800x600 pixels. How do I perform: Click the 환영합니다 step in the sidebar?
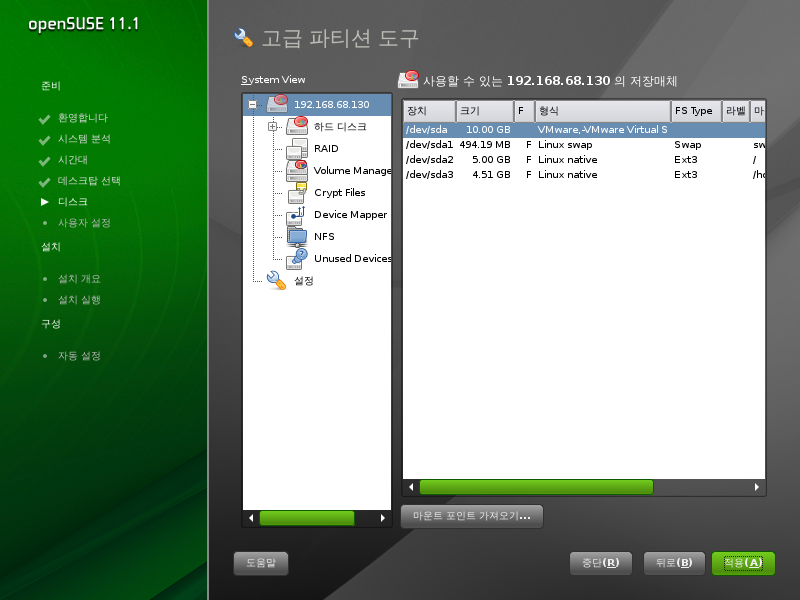(x=83, y=118)
